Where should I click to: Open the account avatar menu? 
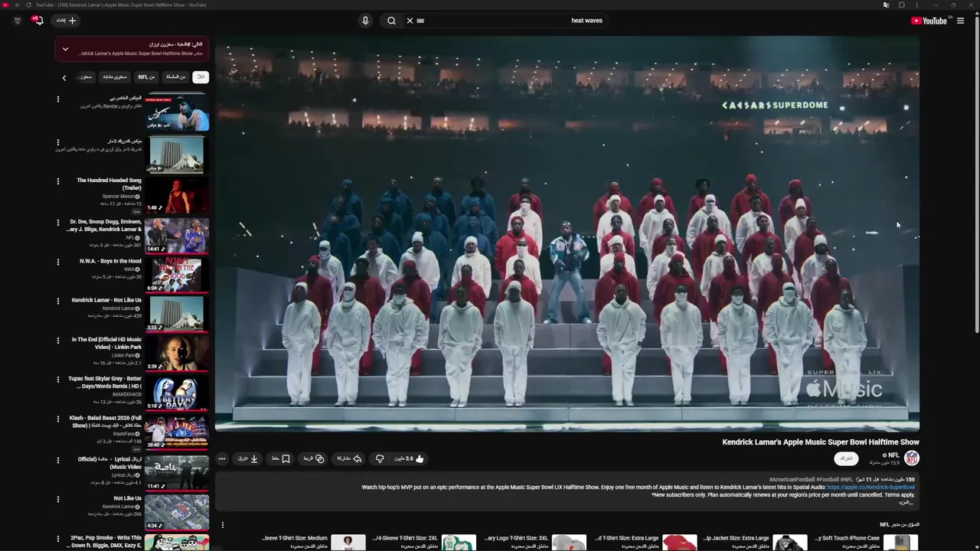(x=18, y=21)
